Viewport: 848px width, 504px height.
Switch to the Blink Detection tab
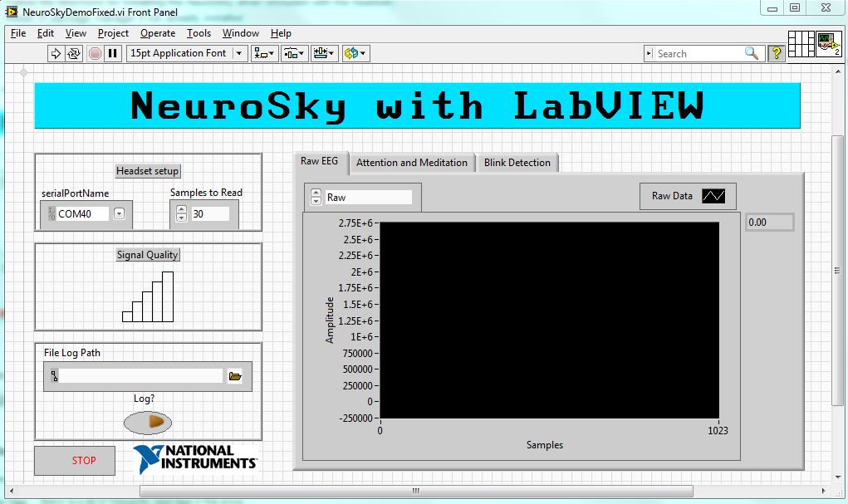tap(517, 162)
